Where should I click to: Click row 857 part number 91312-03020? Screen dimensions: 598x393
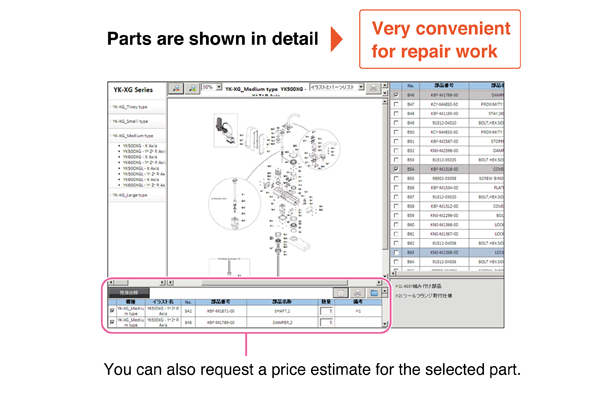pyautogui.click(x=444, y=197)
